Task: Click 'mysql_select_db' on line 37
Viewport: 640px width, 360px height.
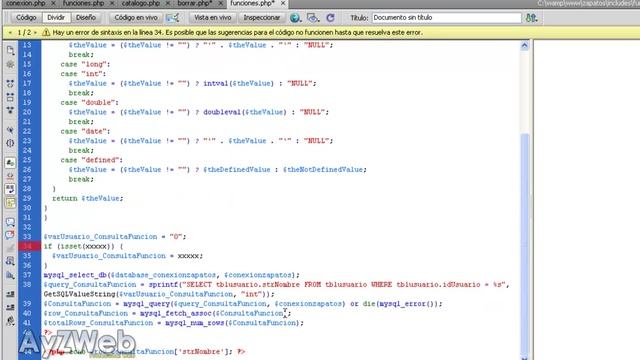Action: (x=75, y=275)
